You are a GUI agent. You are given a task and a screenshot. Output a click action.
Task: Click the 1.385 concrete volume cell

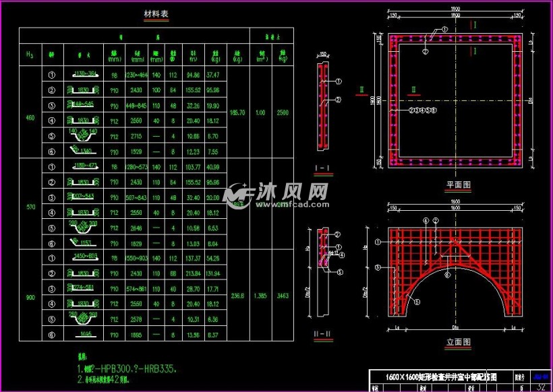(260, 296)
